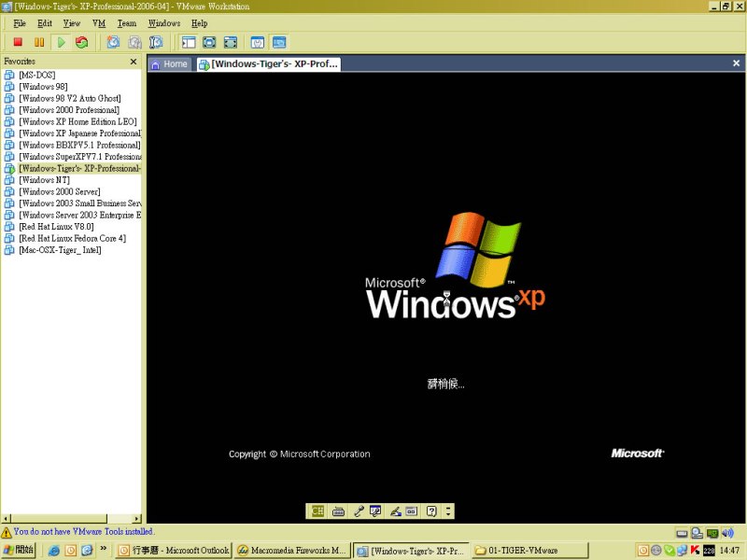Open the Help menu
The image size is (747, 560).
(199, 22)
